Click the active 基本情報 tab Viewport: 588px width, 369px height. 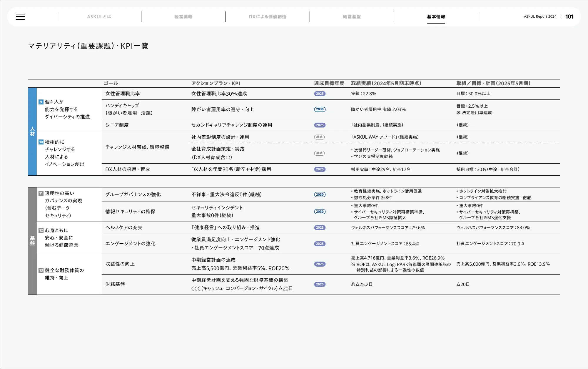point(436,17)
